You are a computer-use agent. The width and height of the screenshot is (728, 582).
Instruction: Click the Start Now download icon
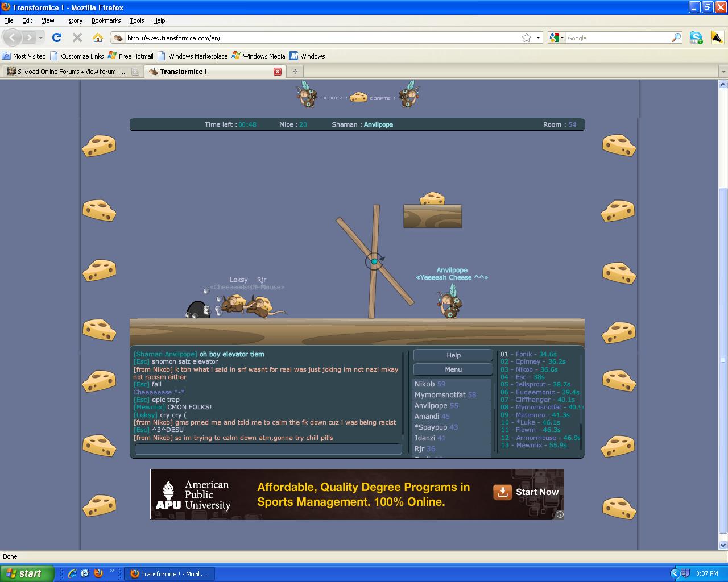pos(502,492)
